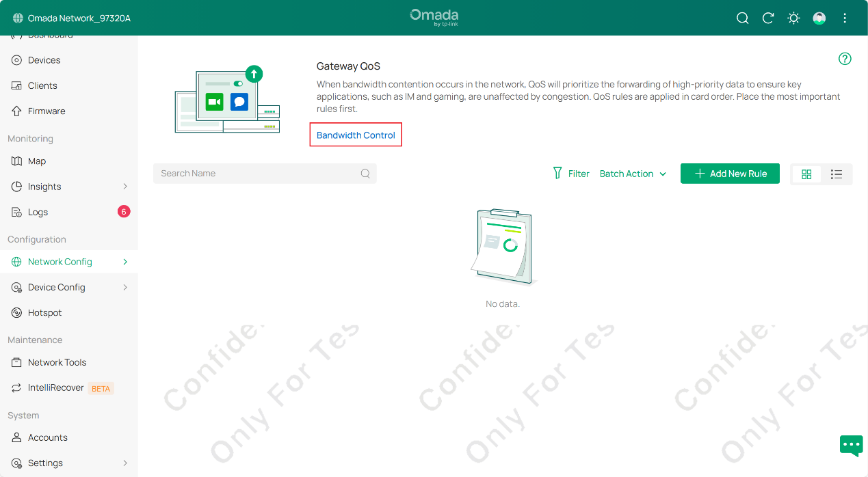The width and height of the screenshot is (868, 477).
Task: Open Logs showing 6 notifications
Action: click(x=38, y=212)
